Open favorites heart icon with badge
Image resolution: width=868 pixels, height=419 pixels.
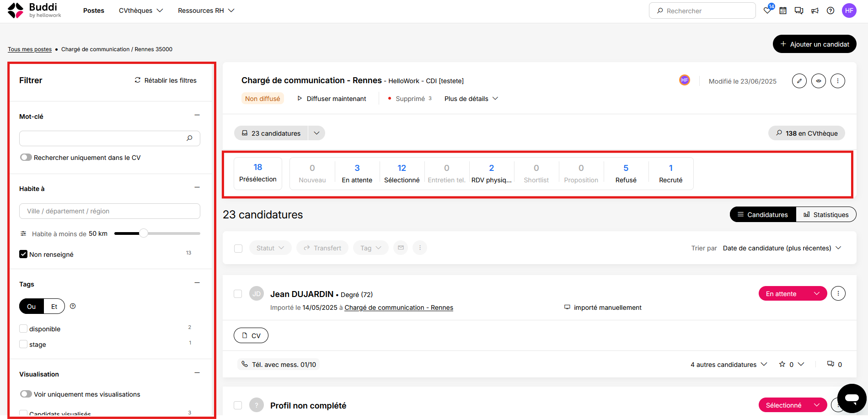(768, 10)
